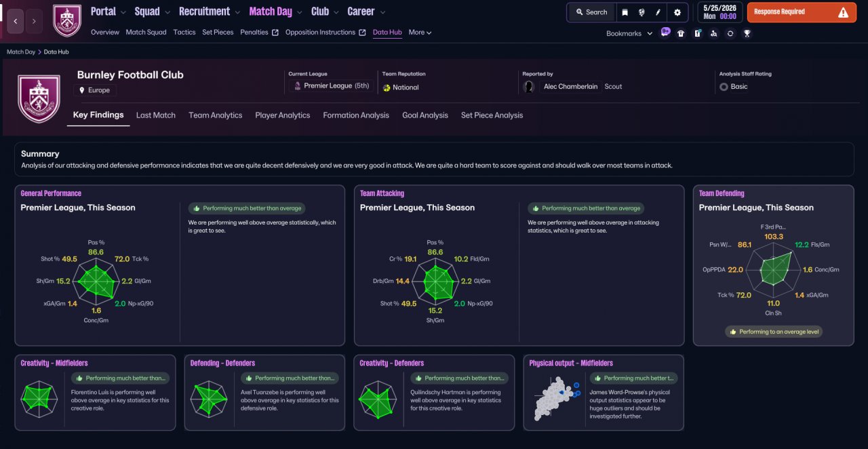
Task: Click the Match Day breadcrumb link
Action: [21, 52]
